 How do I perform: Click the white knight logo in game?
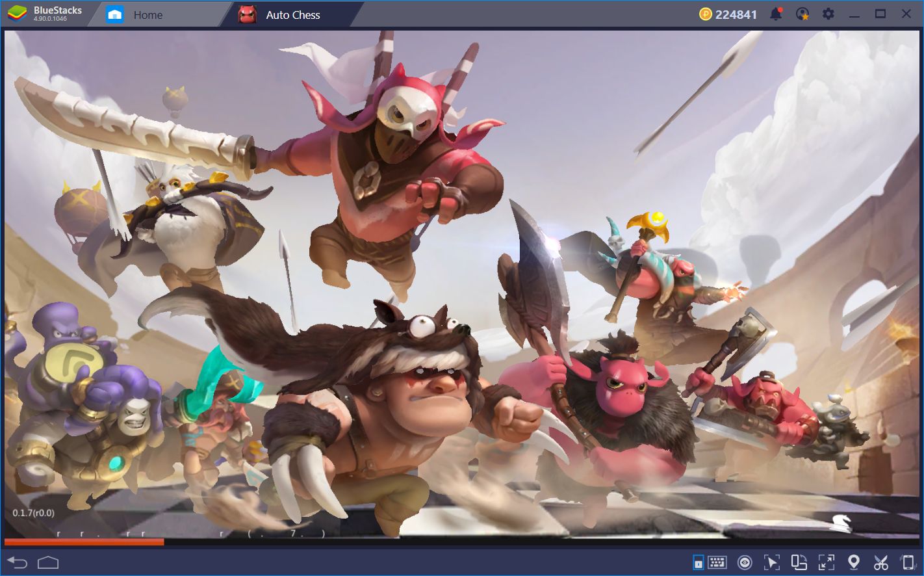tap(842, 523)
